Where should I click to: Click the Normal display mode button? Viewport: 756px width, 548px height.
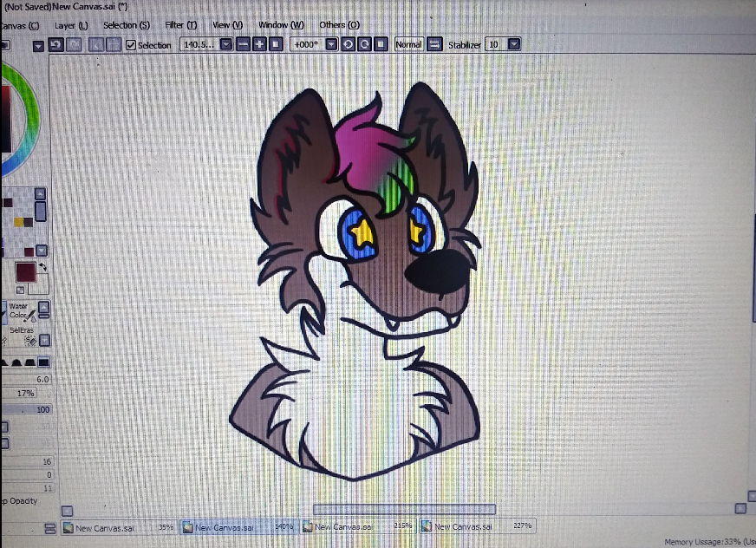408,44
